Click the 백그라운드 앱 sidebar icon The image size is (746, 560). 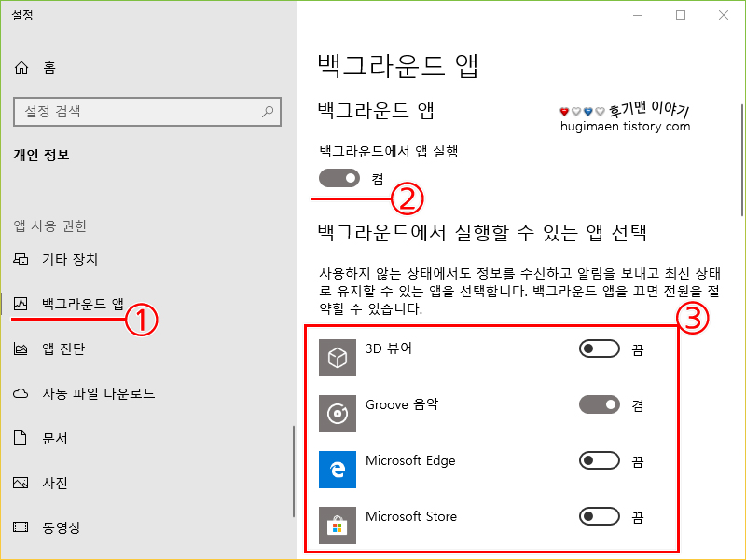(x=21, y=303)
